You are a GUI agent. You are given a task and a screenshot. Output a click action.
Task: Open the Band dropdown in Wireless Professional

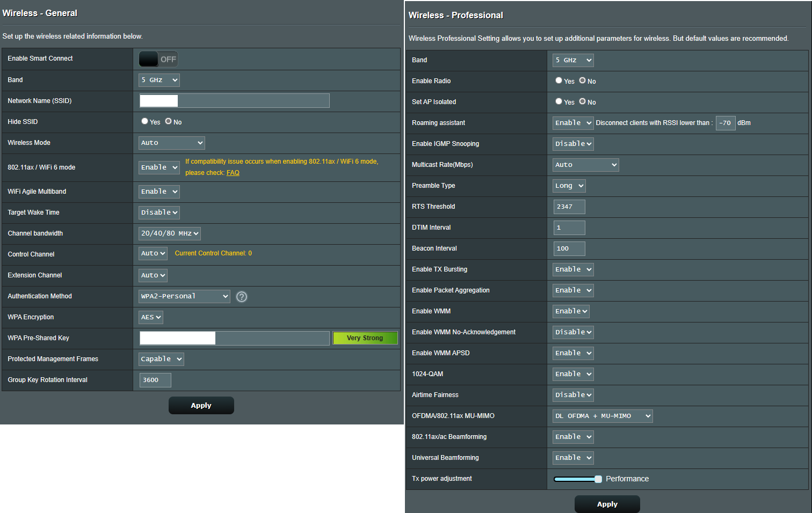point(573,60)
